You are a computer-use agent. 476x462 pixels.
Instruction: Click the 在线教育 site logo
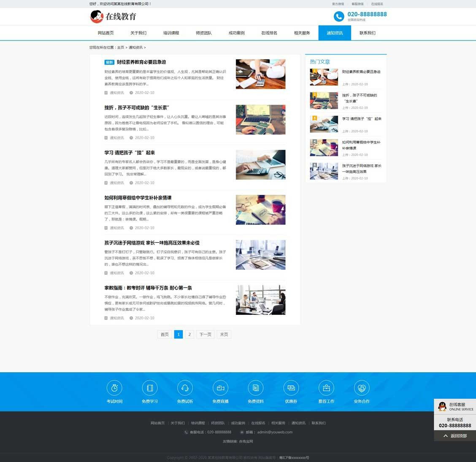point(114,16)
